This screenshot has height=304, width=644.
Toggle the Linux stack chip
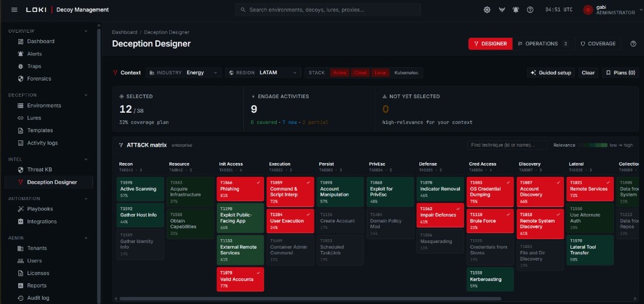point(380,73)
